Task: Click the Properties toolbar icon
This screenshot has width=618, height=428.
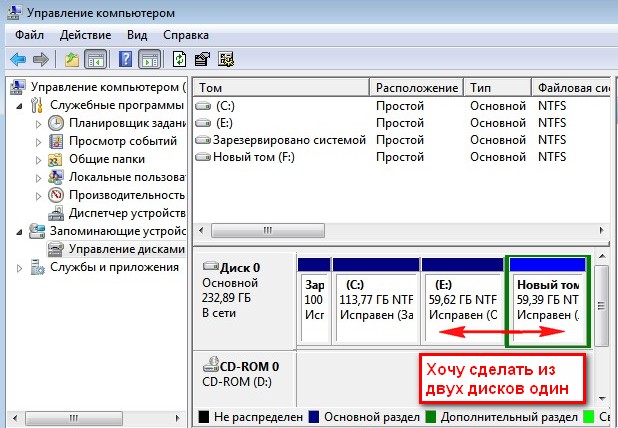Action: [202, 60]
